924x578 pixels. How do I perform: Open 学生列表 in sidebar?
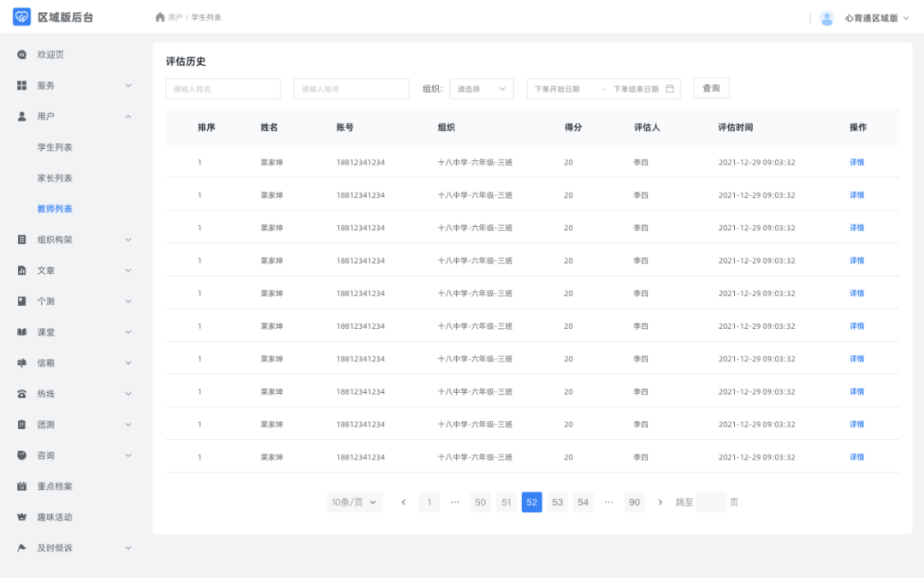pyautogui.click(x=55, y=147)
